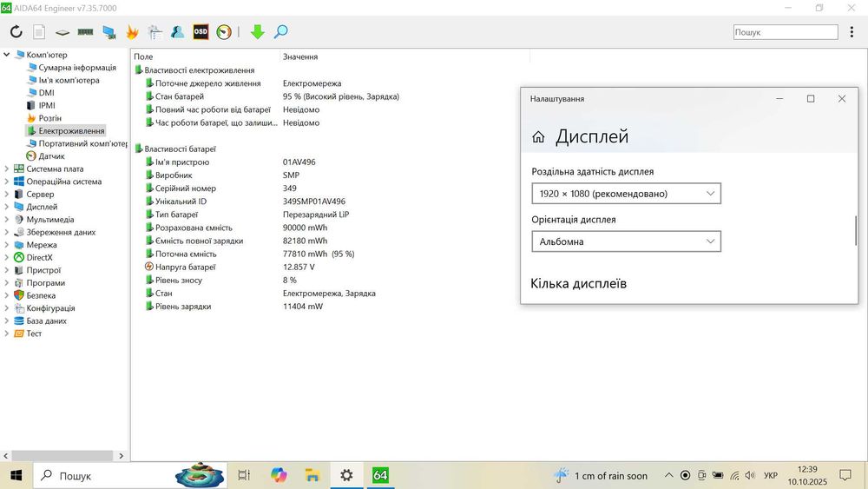Select DMI in the tree

point(47,93)
